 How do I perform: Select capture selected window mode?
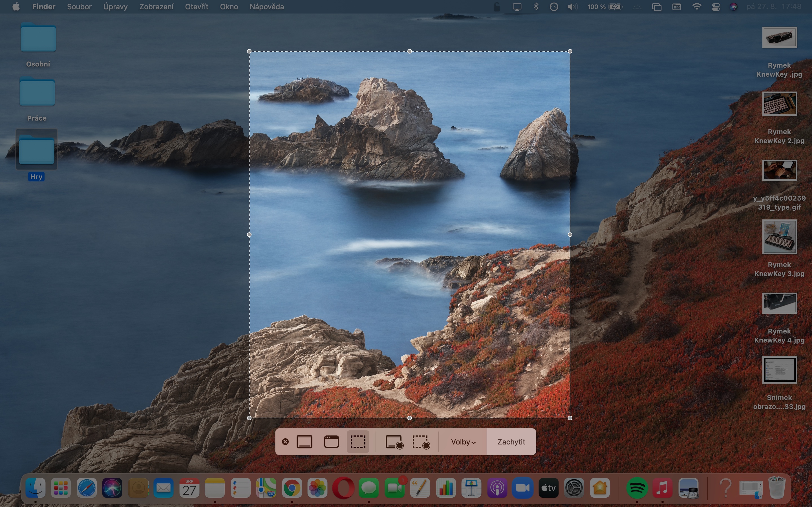tap(331, 442)
